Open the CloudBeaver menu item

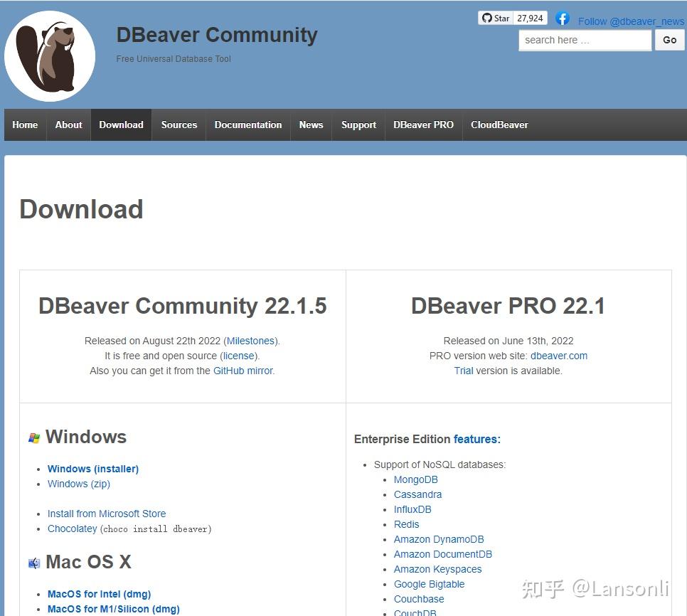point(499,125)
